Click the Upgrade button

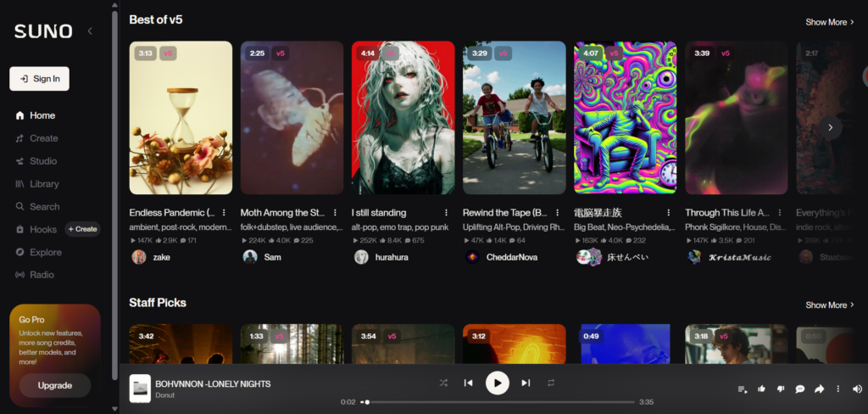55,385
